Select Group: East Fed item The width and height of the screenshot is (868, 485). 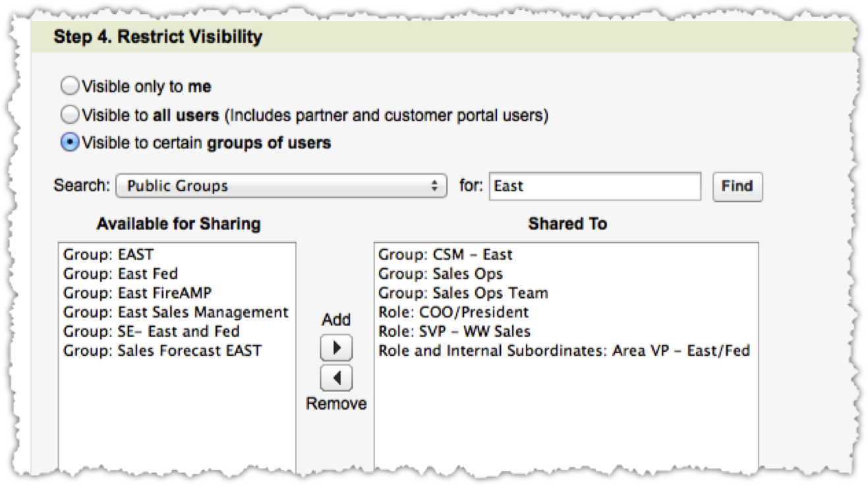point(121,273)
